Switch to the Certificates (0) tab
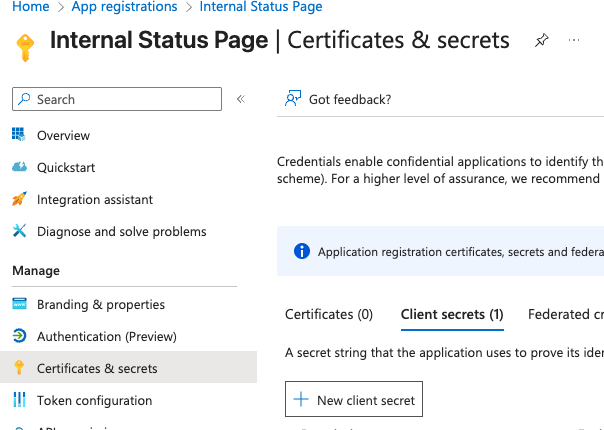 [x=329, y=314]
